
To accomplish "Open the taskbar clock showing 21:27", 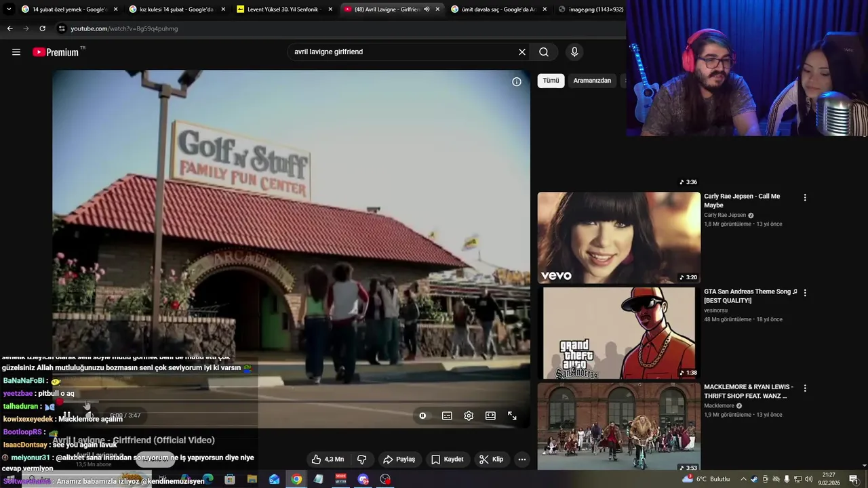I will click(829, 479).
